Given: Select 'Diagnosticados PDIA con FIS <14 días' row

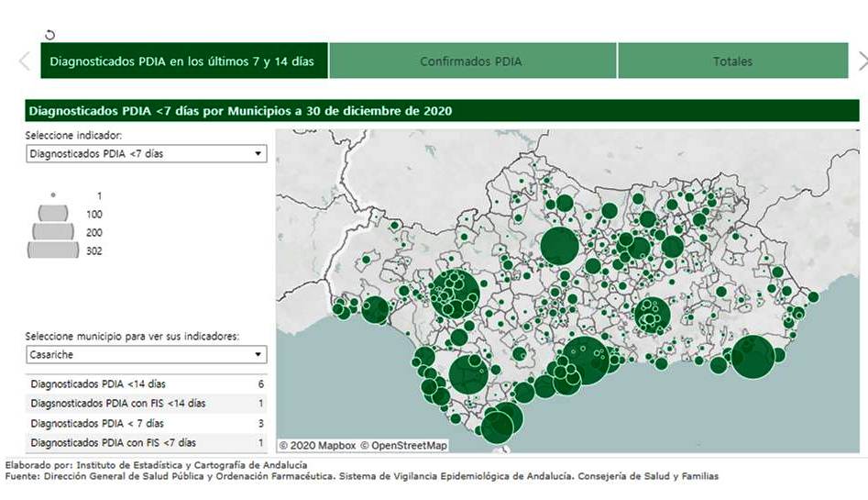Looking at the screenshot, I should (147, 404).
